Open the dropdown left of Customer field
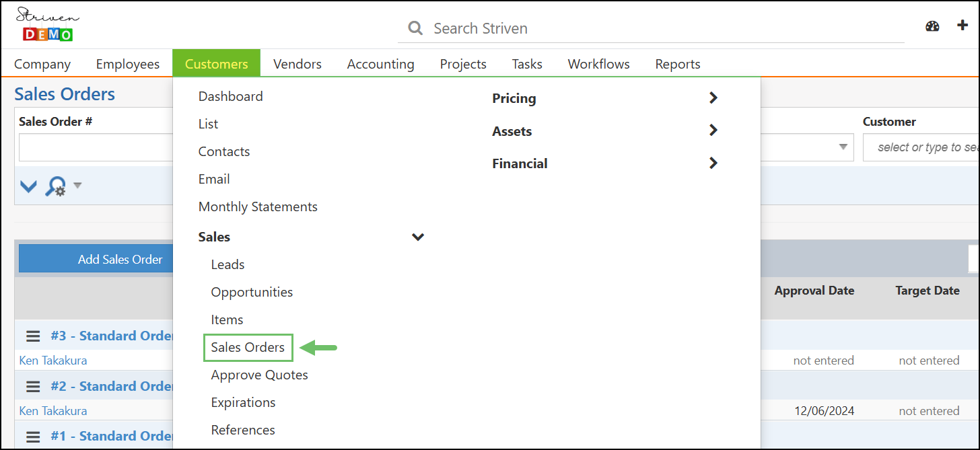Screen dimensions: 980x450 point(843,147)
